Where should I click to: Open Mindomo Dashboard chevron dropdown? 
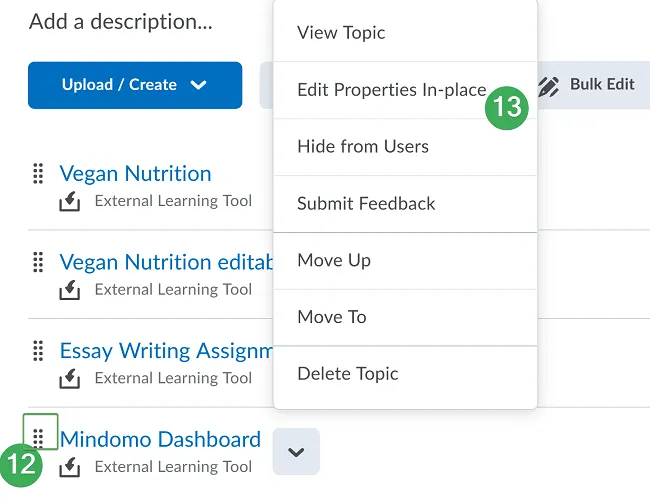[296, 452]
